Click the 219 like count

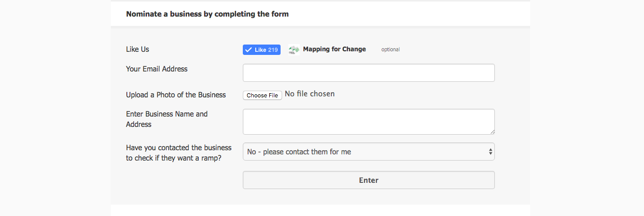pyautogui.click(x=273, y=50)
